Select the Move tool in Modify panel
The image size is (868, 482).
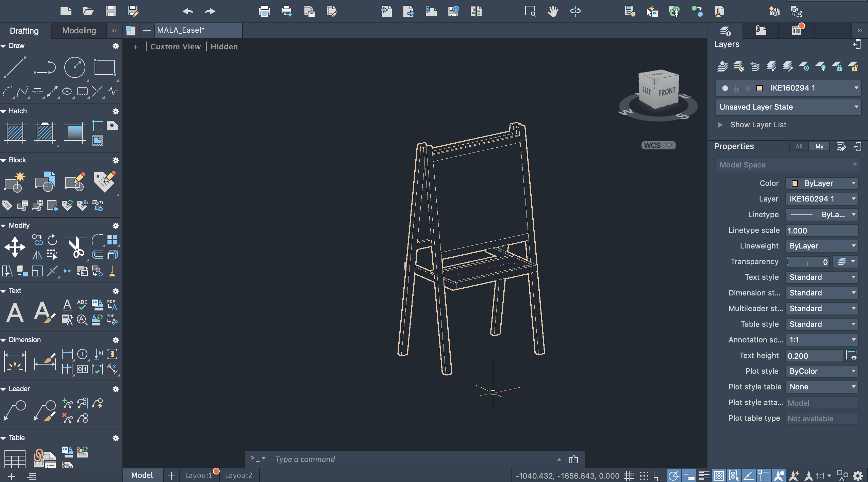pyautogui.click(x=15, y=247)
